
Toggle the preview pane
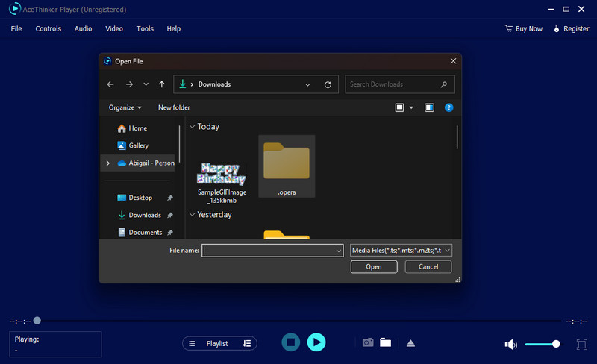coord(430,107)
